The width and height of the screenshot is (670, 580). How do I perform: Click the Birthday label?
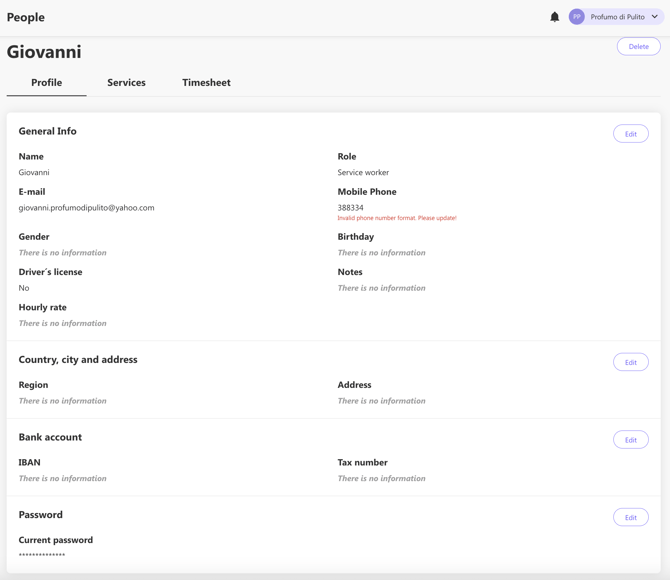pos(356,237)
